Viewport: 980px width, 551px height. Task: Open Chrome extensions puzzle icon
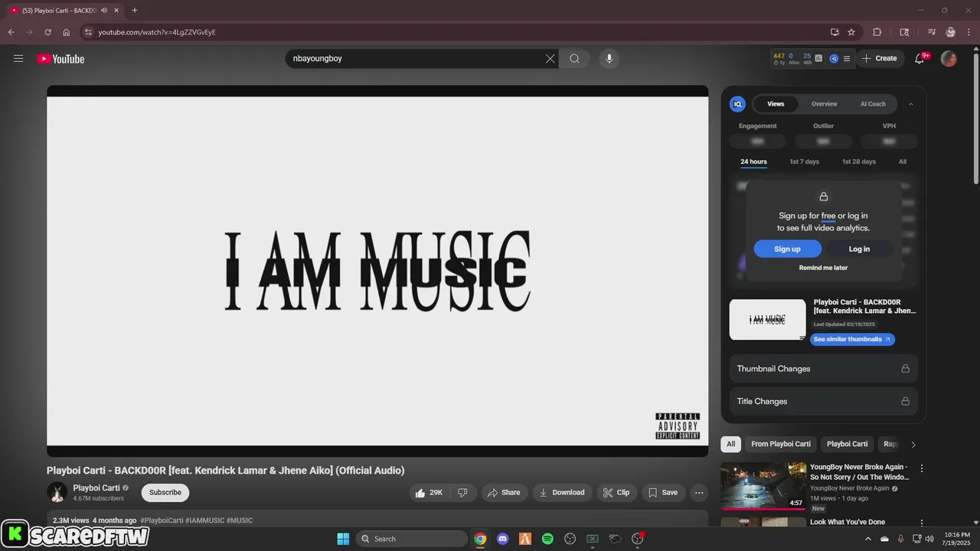coord(877,32)
